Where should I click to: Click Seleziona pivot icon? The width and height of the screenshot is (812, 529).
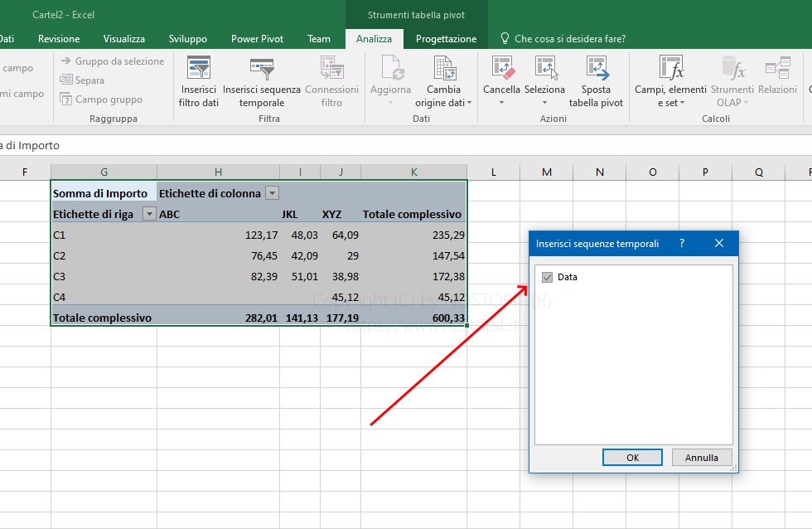click(x=546, y=68)
